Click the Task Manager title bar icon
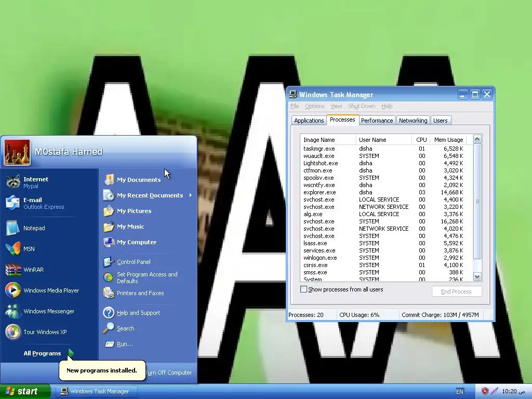 293,95
